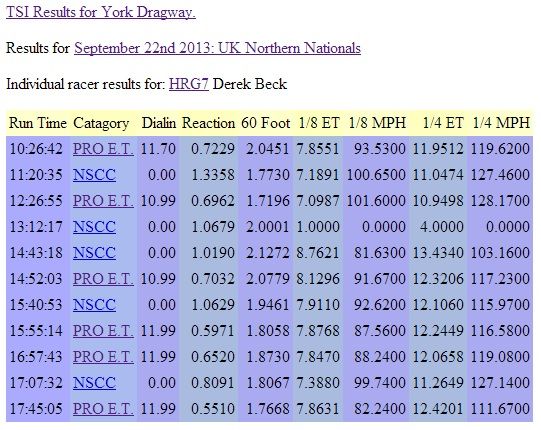541x430 pixels.
Task: Open NSCC link in 11:20:35 row
Action: click(x=94, y=175)
